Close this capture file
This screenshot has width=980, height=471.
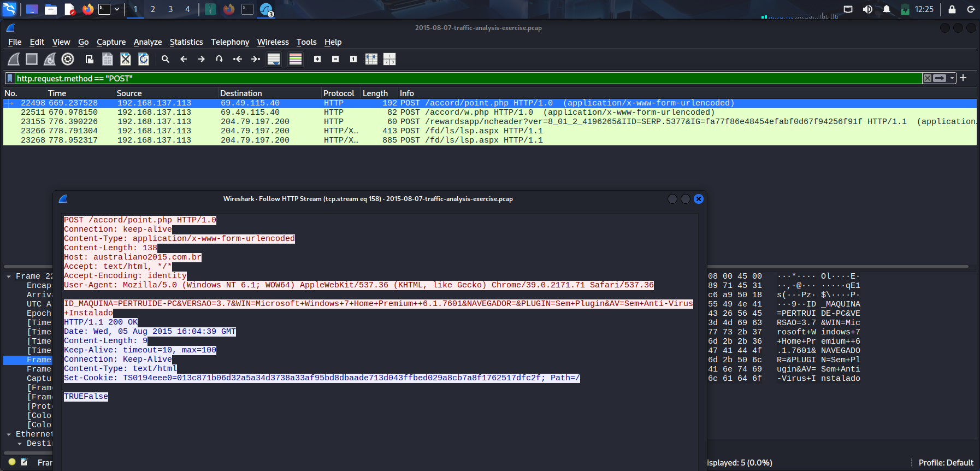coord(126,59)
